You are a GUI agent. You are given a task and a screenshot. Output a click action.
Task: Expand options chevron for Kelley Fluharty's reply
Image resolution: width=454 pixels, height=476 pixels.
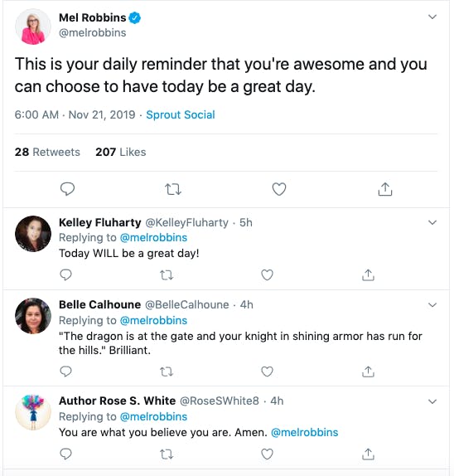(x=432, y=222)
